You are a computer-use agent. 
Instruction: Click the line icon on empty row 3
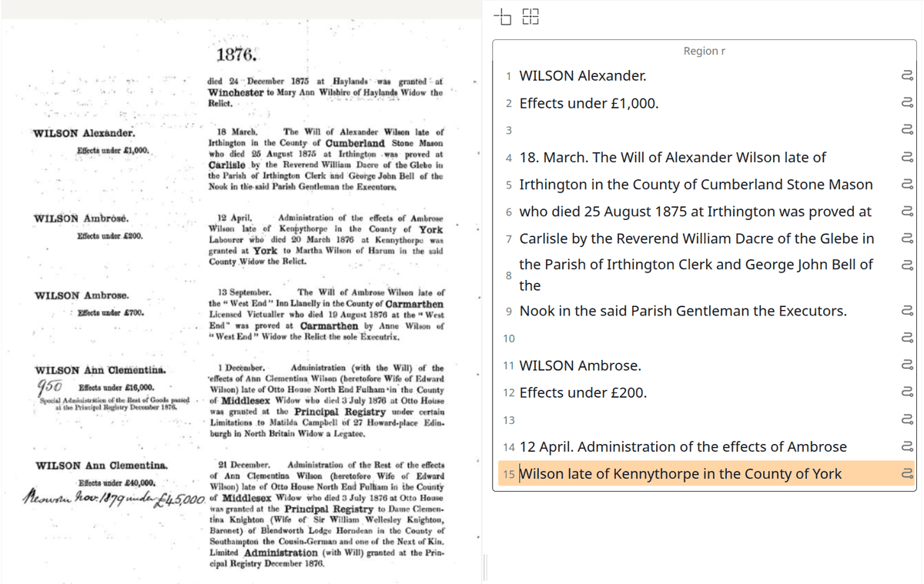[x=907, y=130]
